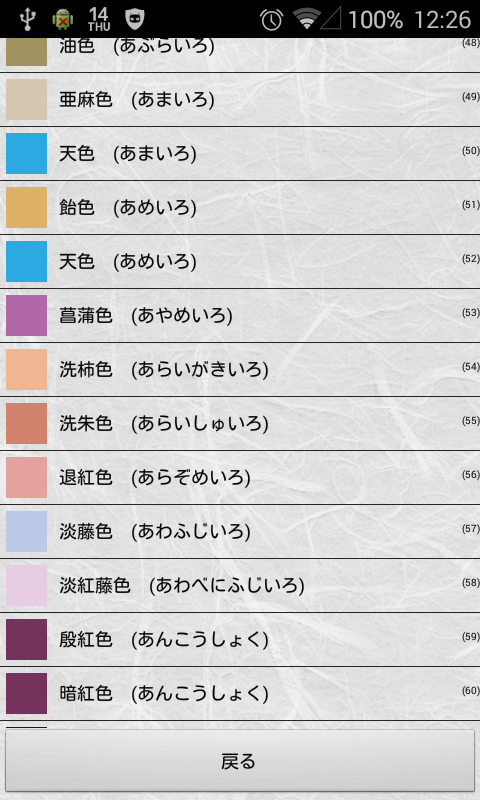This screenshot has width=480, height=800.
Task: Open 天色 (あめいろ) entry number 52
Action: pos(240,261)
